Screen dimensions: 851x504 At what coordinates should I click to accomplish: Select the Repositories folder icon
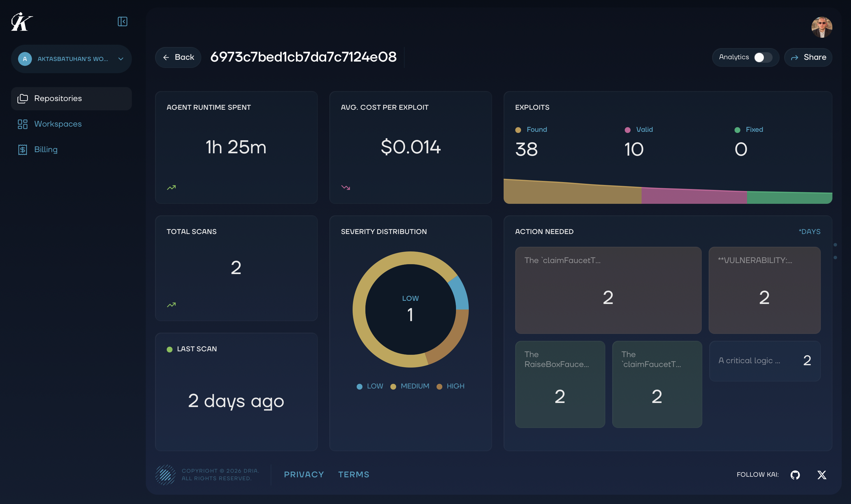(23, 98)
